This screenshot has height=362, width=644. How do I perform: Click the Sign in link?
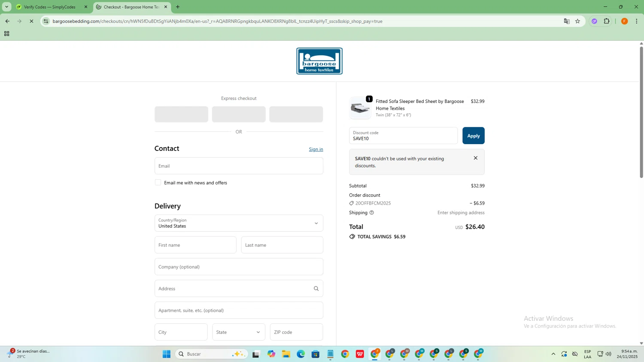pyautogui.click(x=316, y=149)
